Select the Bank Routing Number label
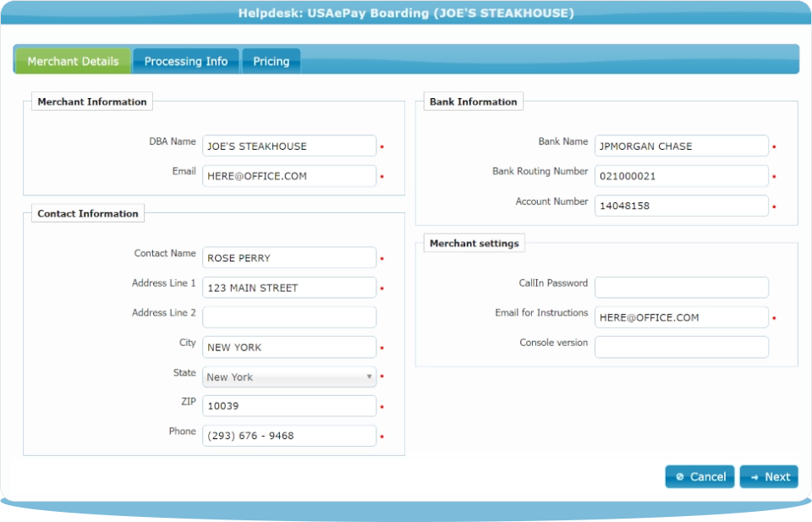812x522 pixels. [540, 172]
